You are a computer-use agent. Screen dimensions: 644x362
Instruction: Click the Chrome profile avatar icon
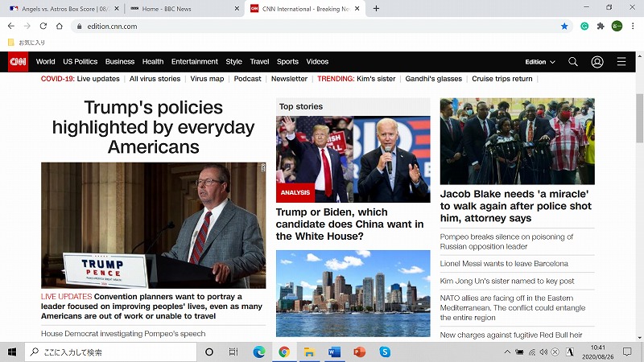[x=617, y=27]
